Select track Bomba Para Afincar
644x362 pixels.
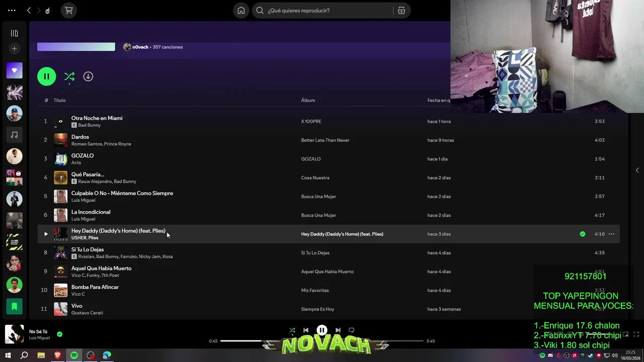coord(95,287)
